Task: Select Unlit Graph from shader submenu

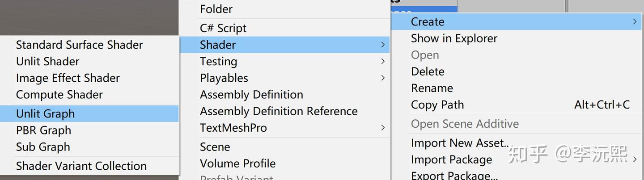Action: click(45, 114)
